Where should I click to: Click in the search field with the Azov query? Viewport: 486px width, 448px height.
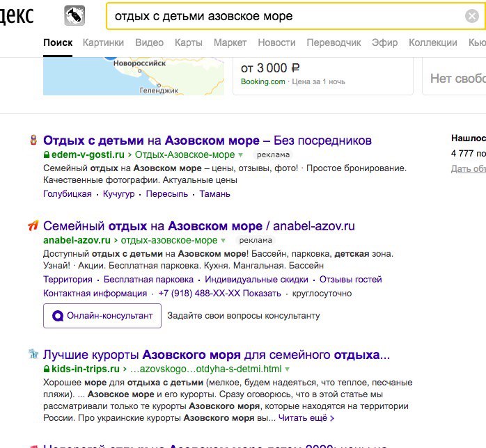click(285, 16)
